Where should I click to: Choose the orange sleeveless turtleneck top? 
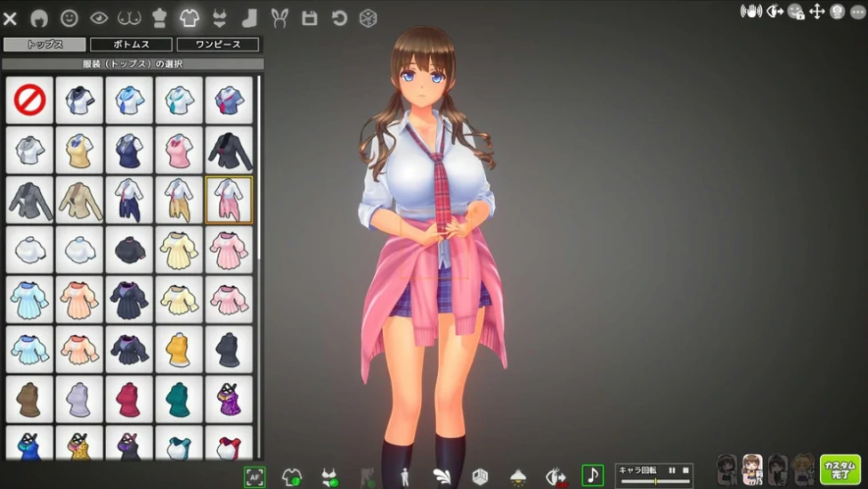point(179,349)
